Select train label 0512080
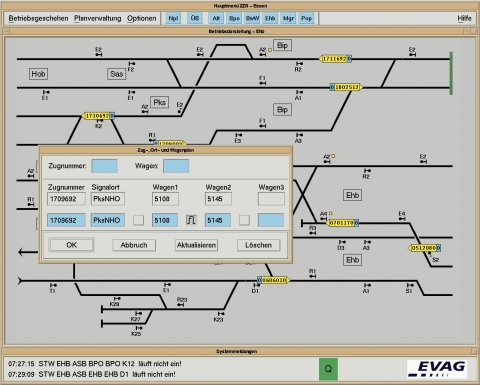480x385 pixels. (425, 248)
